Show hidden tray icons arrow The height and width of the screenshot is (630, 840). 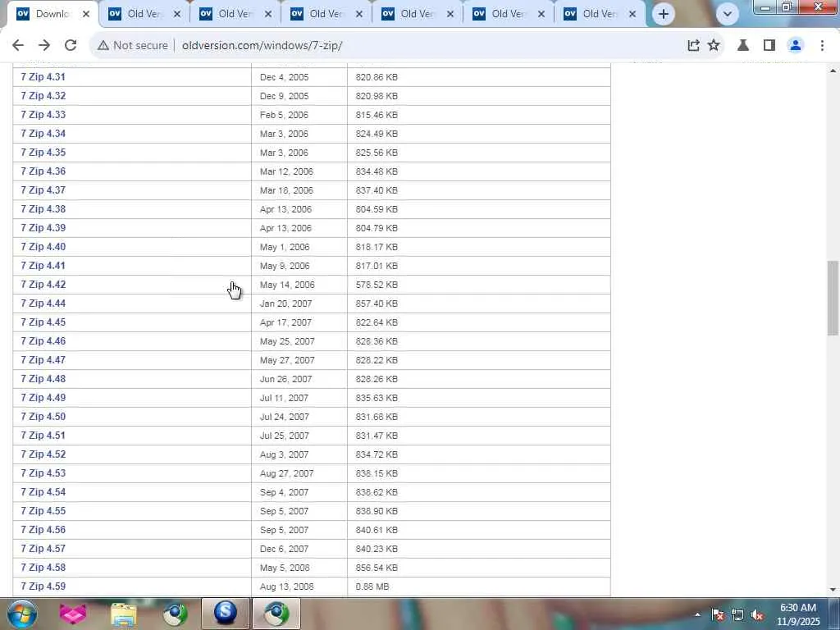[x=697, y=614]
